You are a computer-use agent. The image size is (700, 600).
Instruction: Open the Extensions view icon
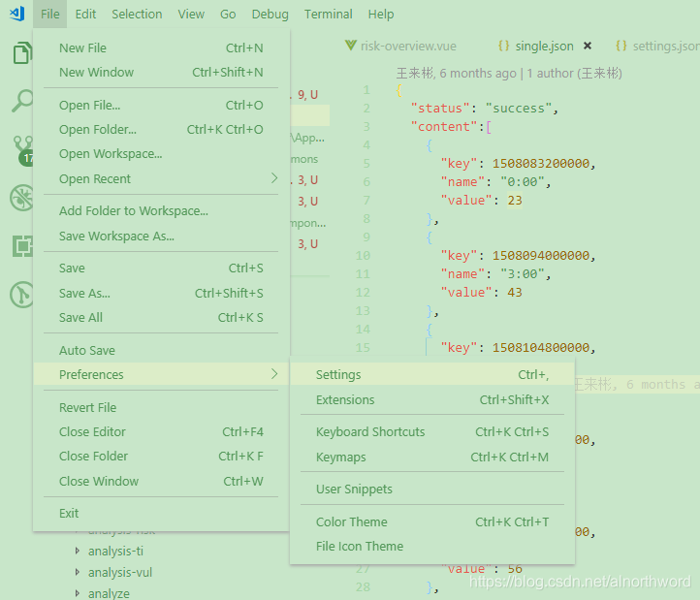point(22,246)
